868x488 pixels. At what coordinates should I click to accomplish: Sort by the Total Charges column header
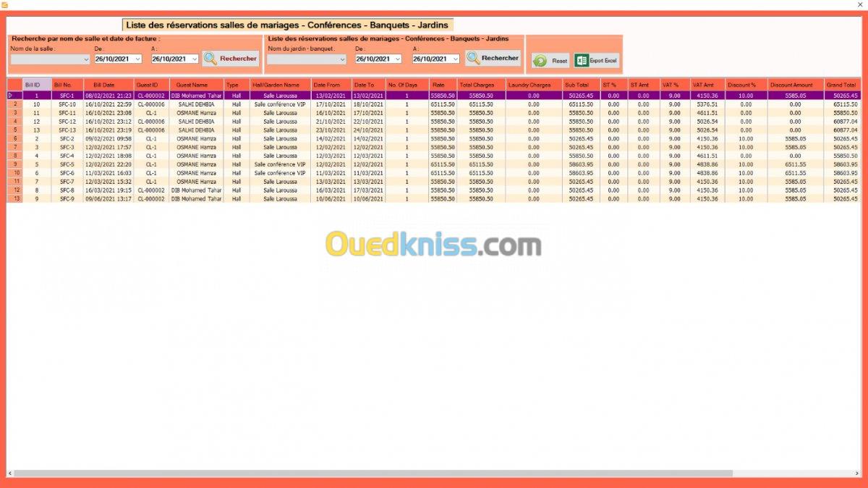[x=481, y=85]
